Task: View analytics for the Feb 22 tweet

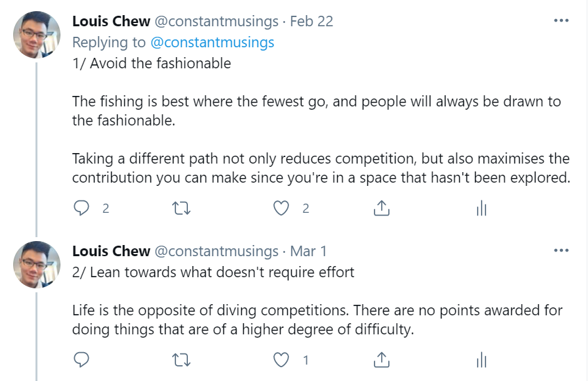Action: point(481,209)
